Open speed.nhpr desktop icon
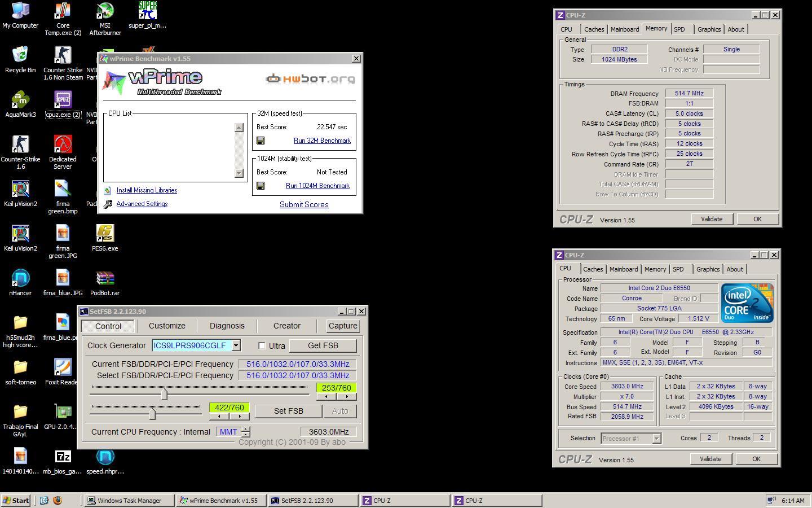812x508 pixels. point(105,461)
